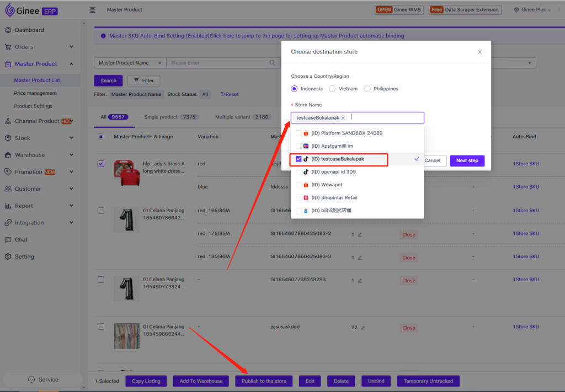This screenshot has width=565, height=392.
Task: Click Publish to the store
Action: [264, 381]
